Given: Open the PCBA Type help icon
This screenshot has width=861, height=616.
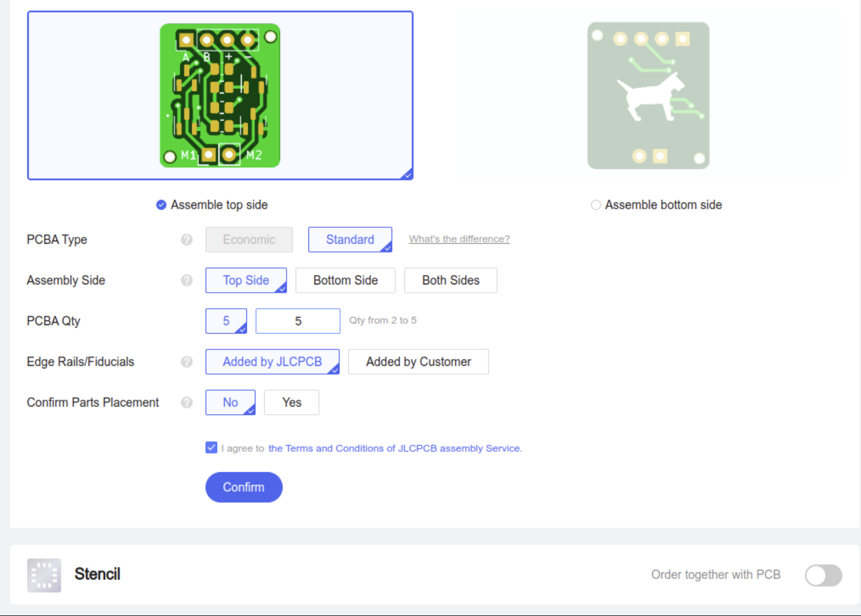Looking at the screenshot, I should [186, 240].
